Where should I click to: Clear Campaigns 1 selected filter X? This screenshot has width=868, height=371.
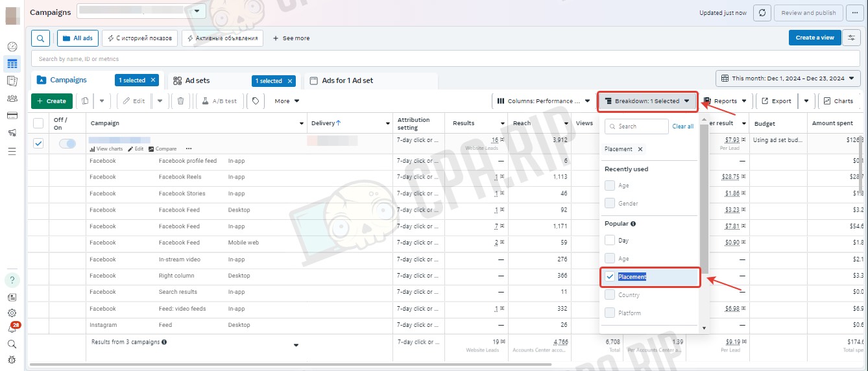[x=153, y=80]
